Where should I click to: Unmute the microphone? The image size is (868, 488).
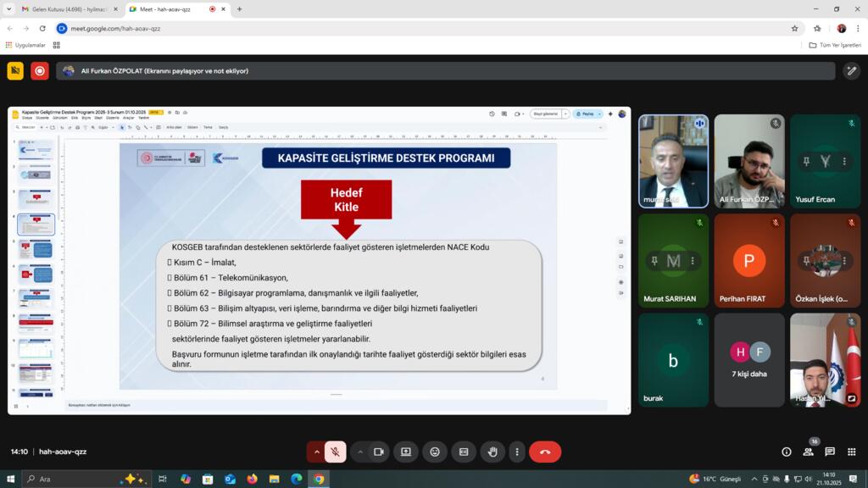click(336, 452)
